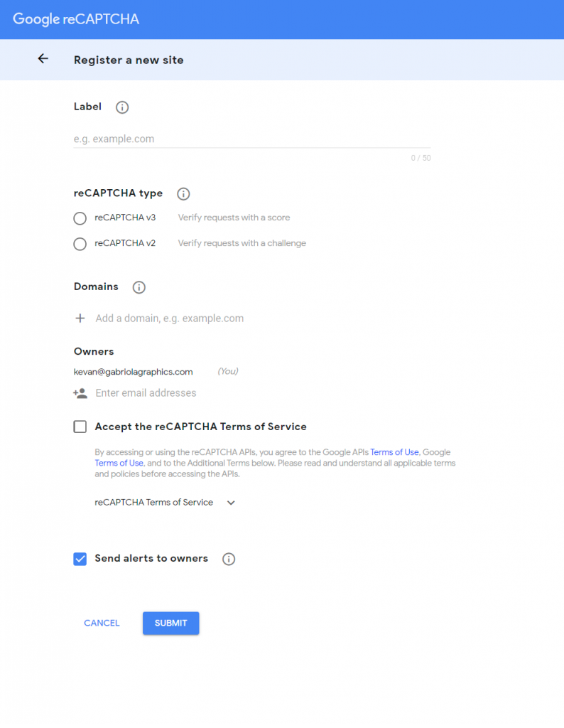Open info icon beside Send alerts to owners
This screenshot has height=728, width=564.
[x=229, y=559]
